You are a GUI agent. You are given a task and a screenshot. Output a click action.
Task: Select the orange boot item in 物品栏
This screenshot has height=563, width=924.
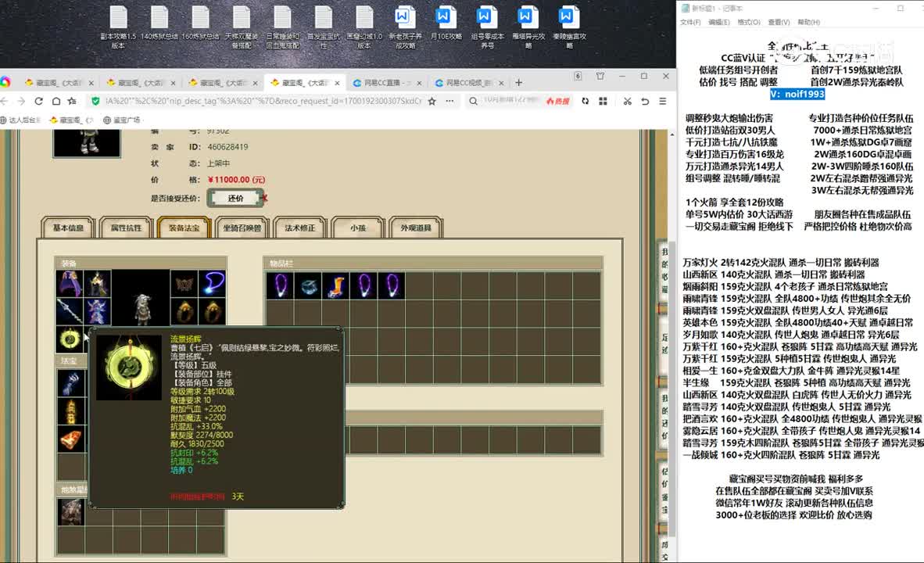coord(336,286)
